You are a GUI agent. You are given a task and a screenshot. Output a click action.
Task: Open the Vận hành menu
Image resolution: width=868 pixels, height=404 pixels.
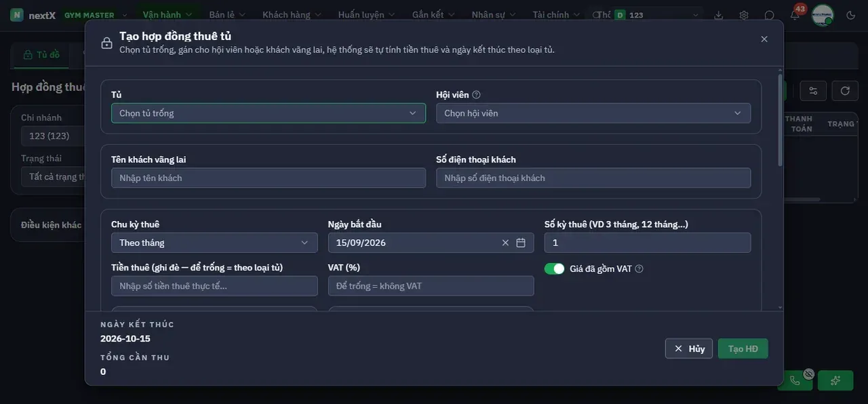point(167,15)
